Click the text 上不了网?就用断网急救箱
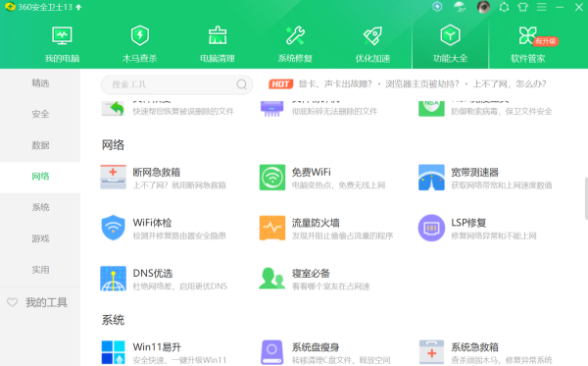 click(179, 185)
